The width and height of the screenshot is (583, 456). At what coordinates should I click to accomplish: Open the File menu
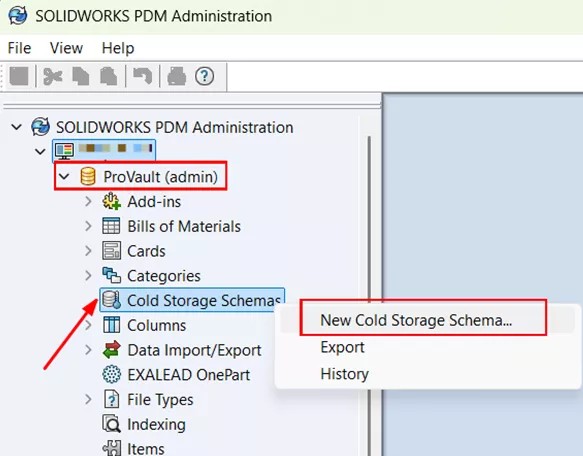[19, 48]
